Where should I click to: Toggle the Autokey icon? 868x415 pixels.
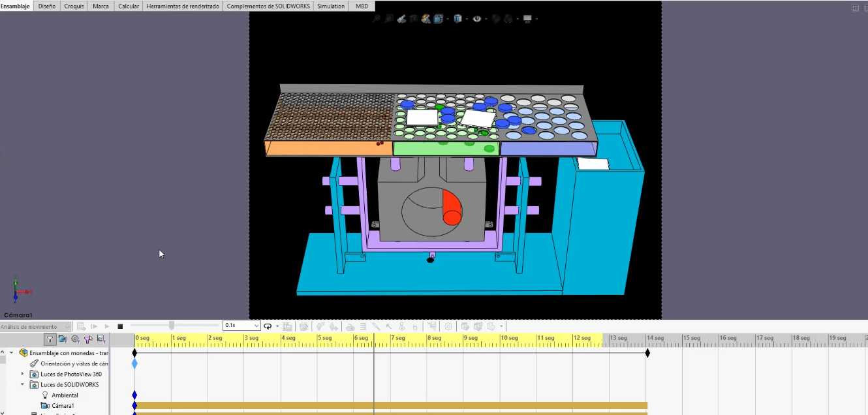point(320,326)
